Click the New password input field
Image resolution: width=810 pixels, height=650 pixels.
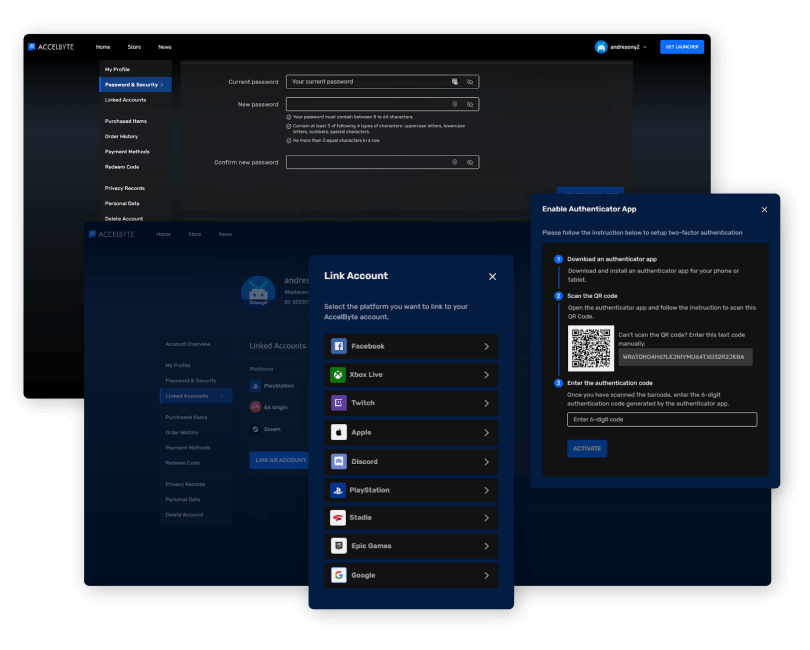point(382,104)
